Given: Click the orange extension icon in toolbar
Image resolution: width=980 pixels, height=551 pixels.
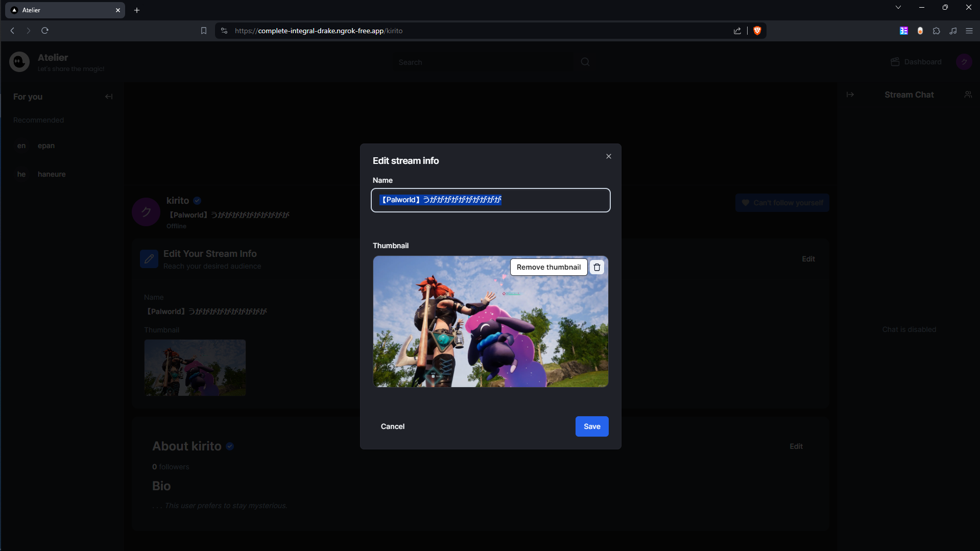Looking at the screenshot, I should coord(920,31).
